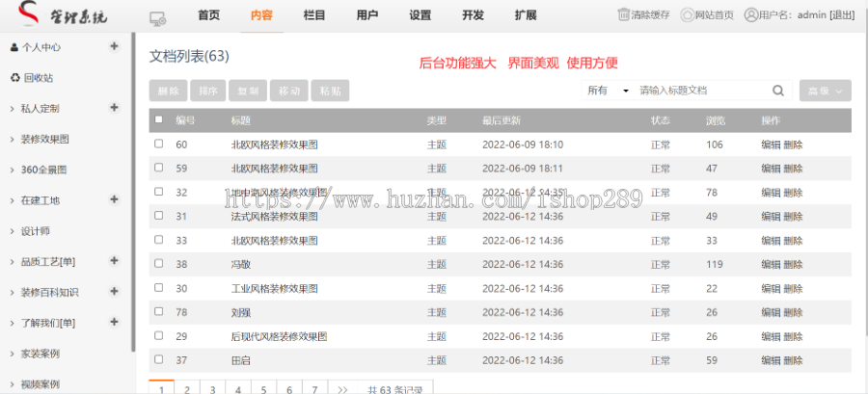Click the search magnifier icon
The height and width of the screenshot is (394, 868).
[778, 91]
